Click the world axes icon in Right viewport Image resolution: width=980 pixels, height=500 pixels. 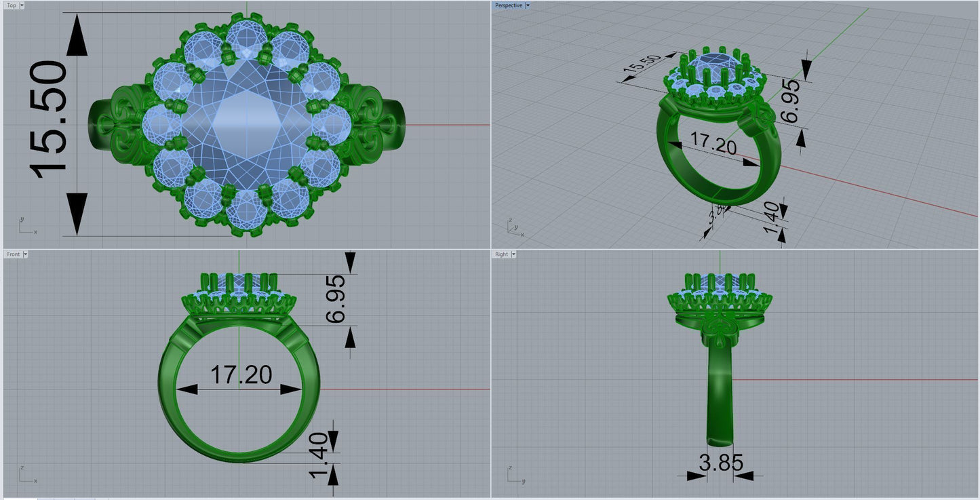(x=515, y=474)
